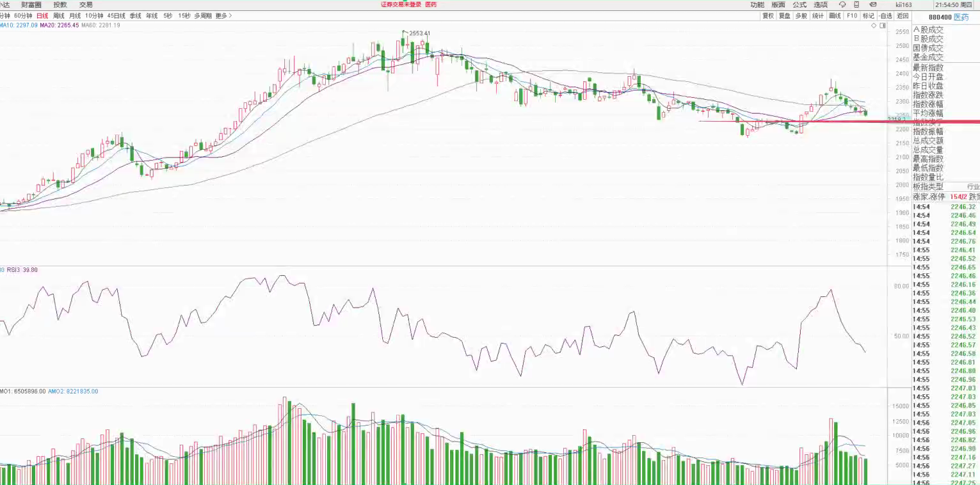Toggle 复权 price adjustment
Viewport: 980px width, 485px height.
767,15
